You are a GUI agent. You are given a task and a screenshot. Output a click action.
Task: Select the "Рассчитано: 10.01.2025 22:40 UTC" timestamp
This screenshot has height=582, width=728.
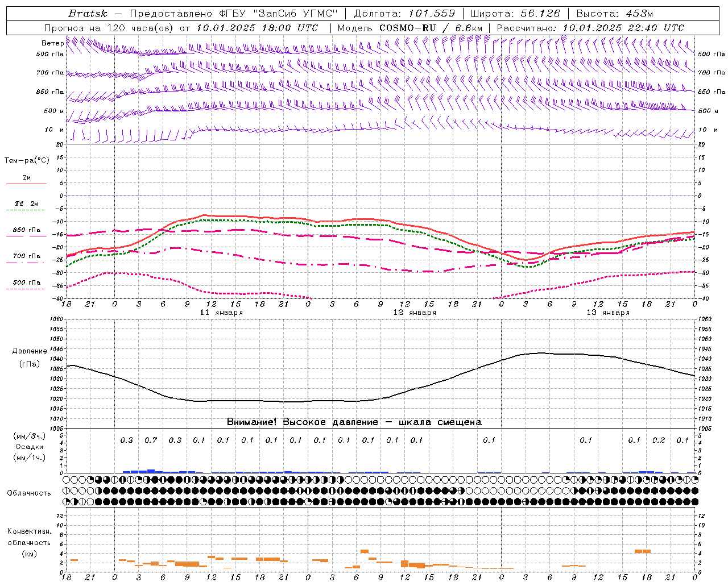tap(590, 28)
